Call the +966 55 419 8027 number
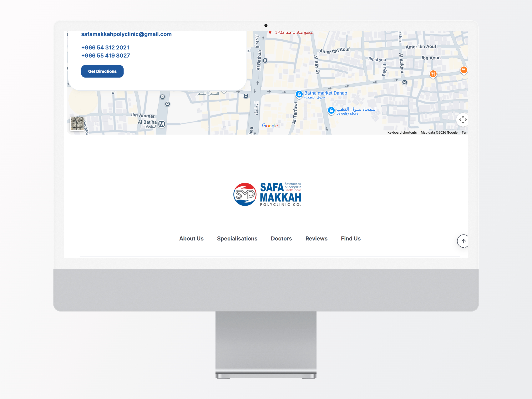 pos(105,56)
